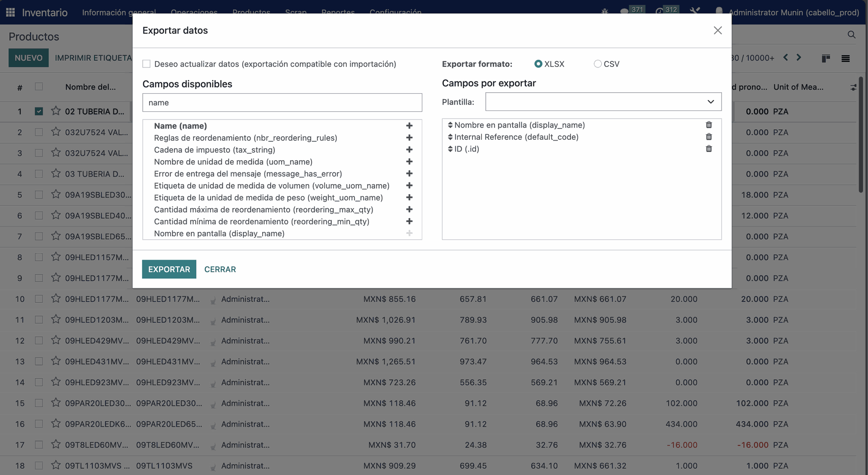Screen dimensions: 868x475
Task: Go to the next page of records
Action: tap(799, 57)
